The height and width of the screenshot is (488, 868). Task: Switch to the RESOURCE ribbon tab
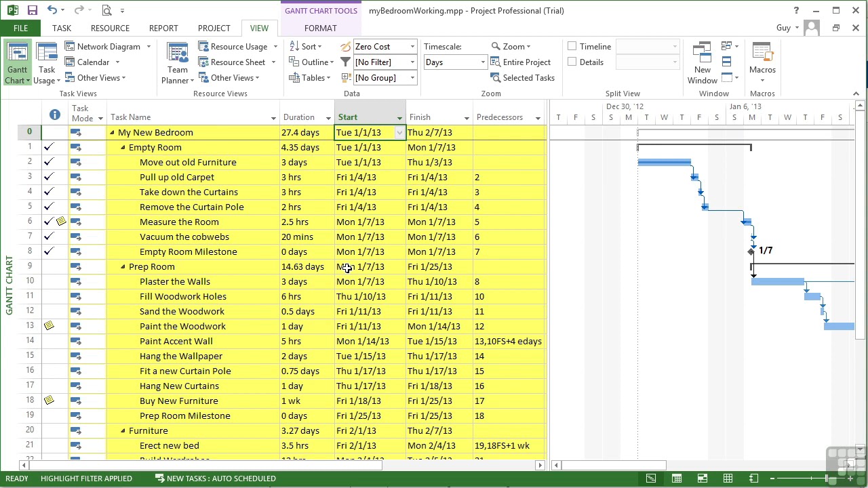[110, 28]
